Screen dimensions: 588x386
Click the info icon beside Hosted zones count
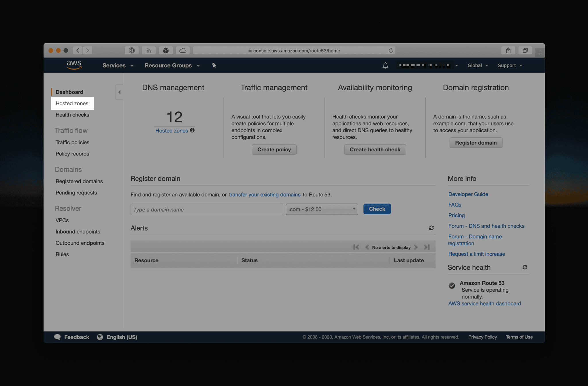coord(193,130)
